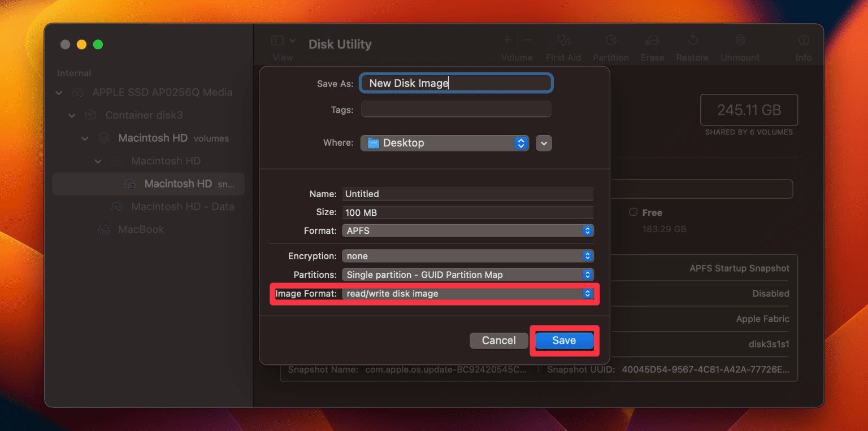
Task: Select the Restore toolbar icon
Action: coord(692,45)
